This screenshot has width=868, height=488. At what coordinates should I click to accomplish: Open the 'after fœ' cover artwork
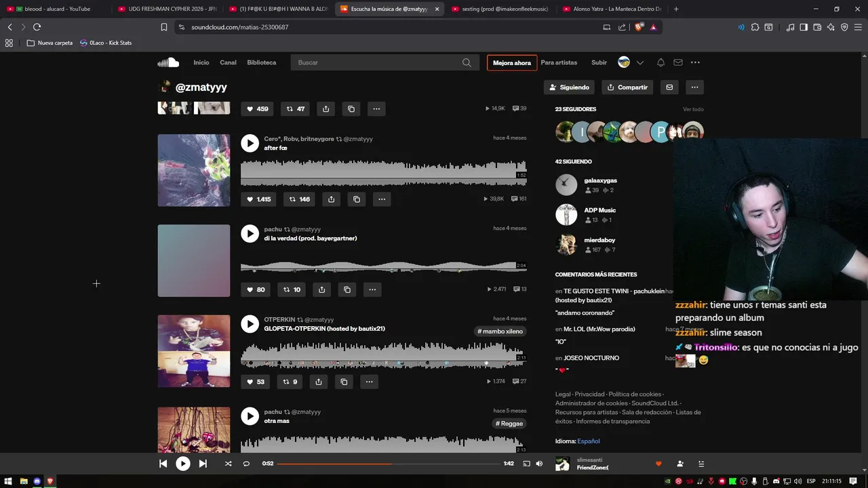coord(194,170)
